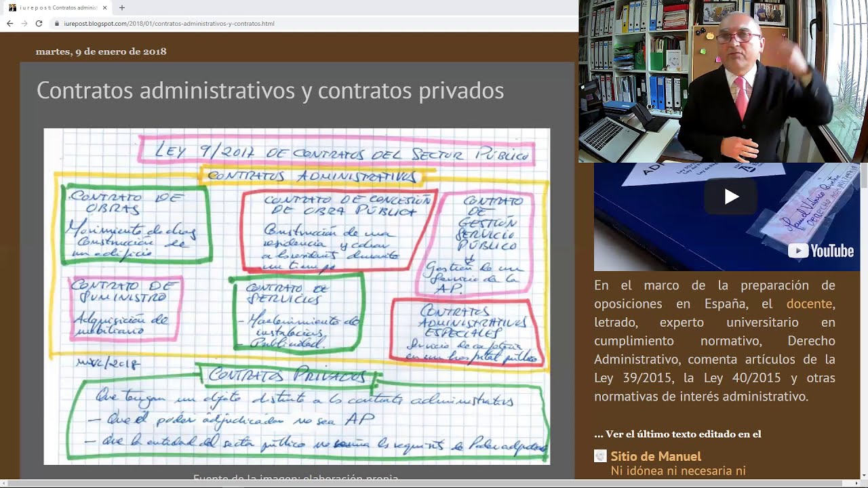
Task: Play the embedded YouTube video
Action: (731, 197)
